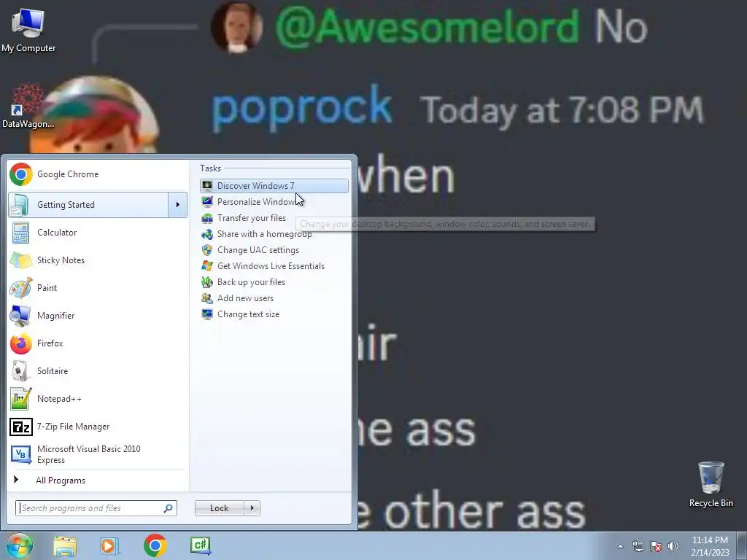Select the My Computer desktop icon
The height and width of the screenshot is (560, 747).
[x=28, y=30]
